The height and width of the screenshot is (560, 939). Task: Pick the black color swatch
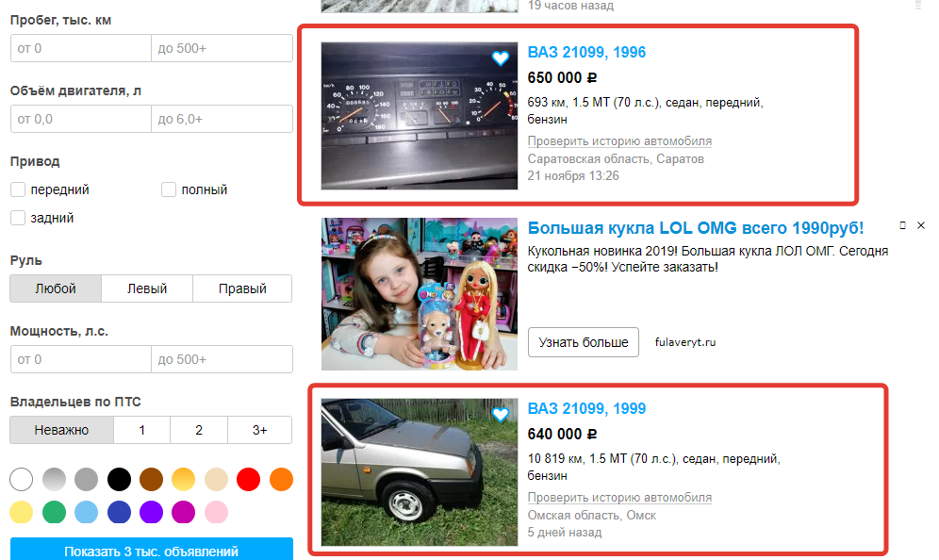click(119, 479)
